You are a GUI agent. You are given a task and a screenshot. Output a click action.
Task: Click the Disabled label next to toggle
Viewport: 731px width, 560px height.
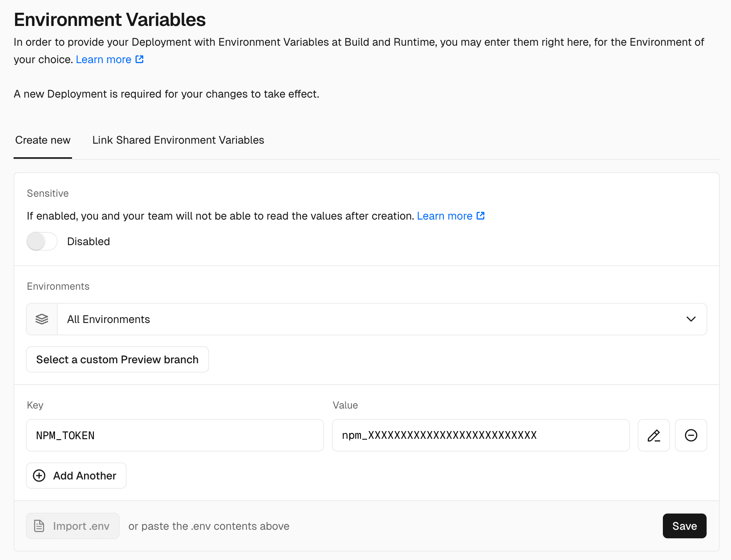coord(88,241)
